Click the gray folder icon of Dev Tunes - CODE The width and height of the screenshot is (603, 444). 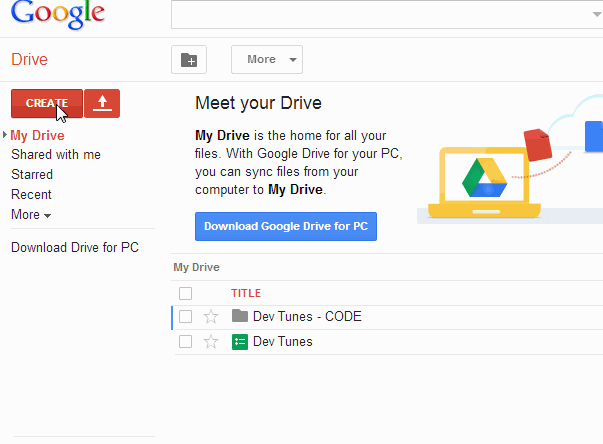pos(240,316)
